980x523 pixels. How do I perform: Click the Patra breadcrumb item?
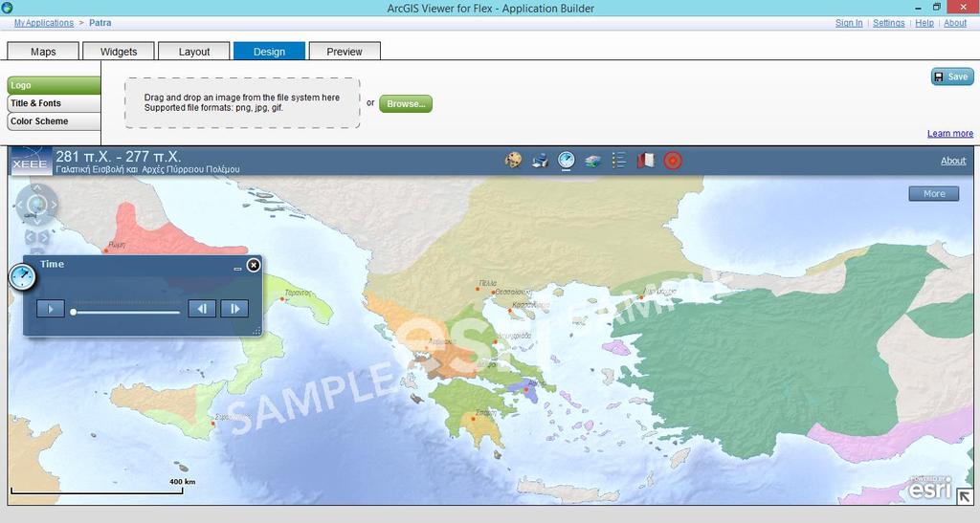pos(100,22)
